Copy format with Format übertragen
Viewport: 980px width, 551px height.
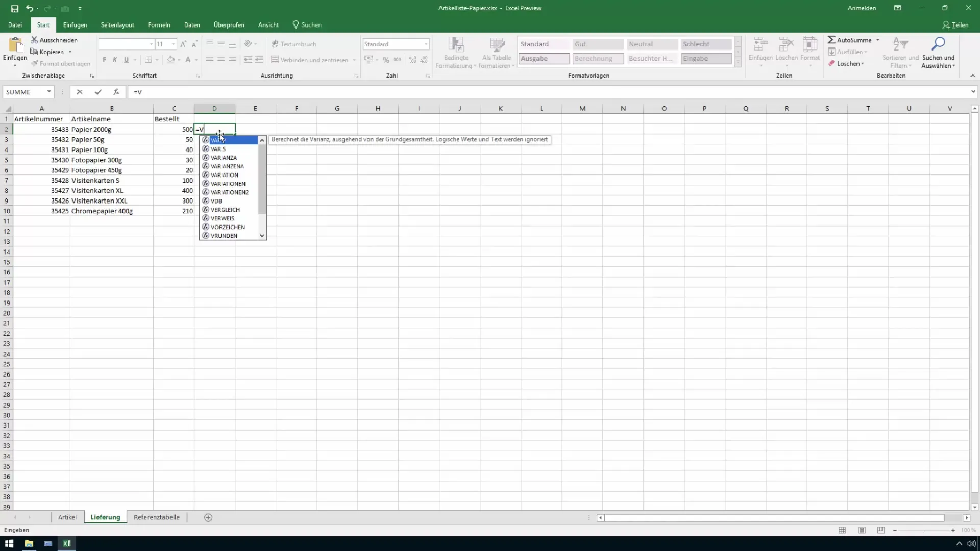[x=60, y=64]
